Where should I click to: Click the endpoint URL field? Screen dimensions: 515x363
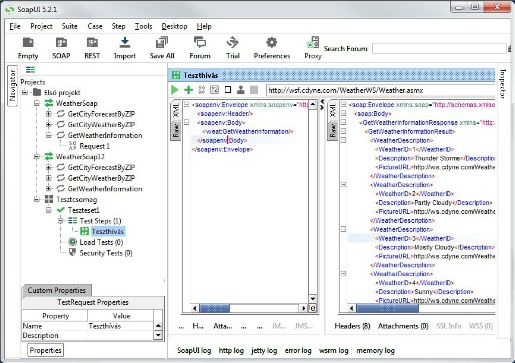click(380, 90)
